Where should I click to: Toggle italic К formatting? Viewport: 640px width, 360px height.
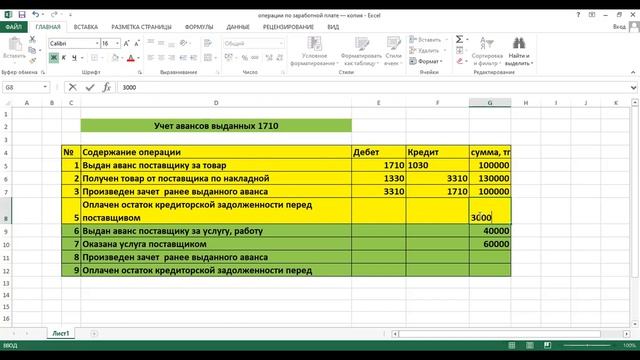64,58
